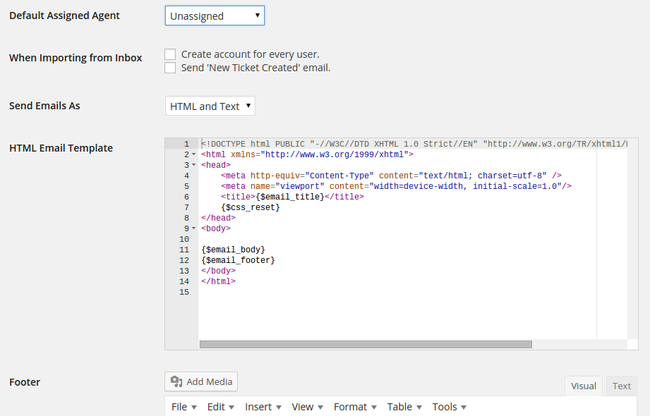
Task: Open the File menu in footer editor
Action: coord(184,407)
